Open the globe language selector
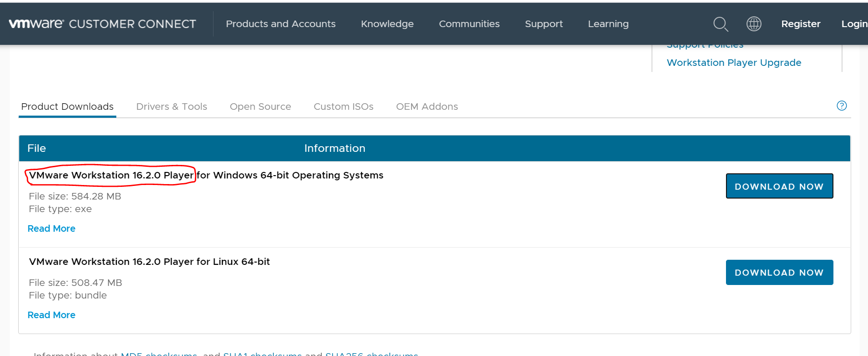The height and width of the screenshot is (356, 868). pos(754,24)
